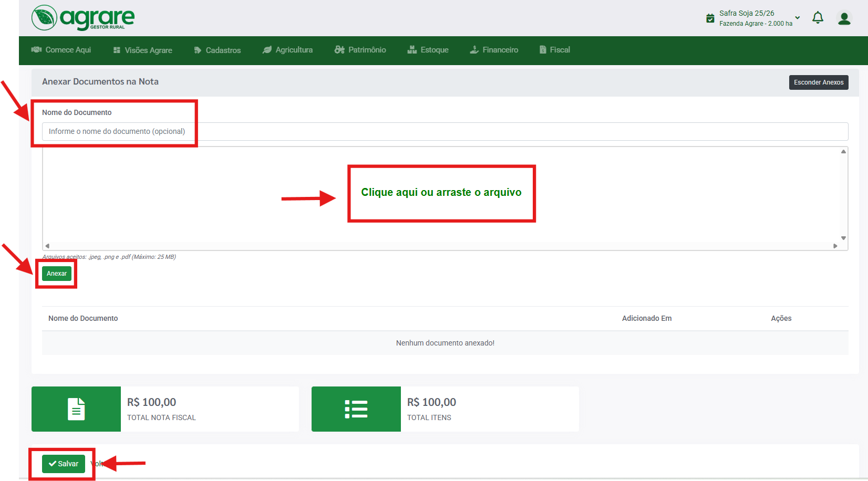Click the Nome do Documento column header
The image size is (868, 481).
(83, 318)
